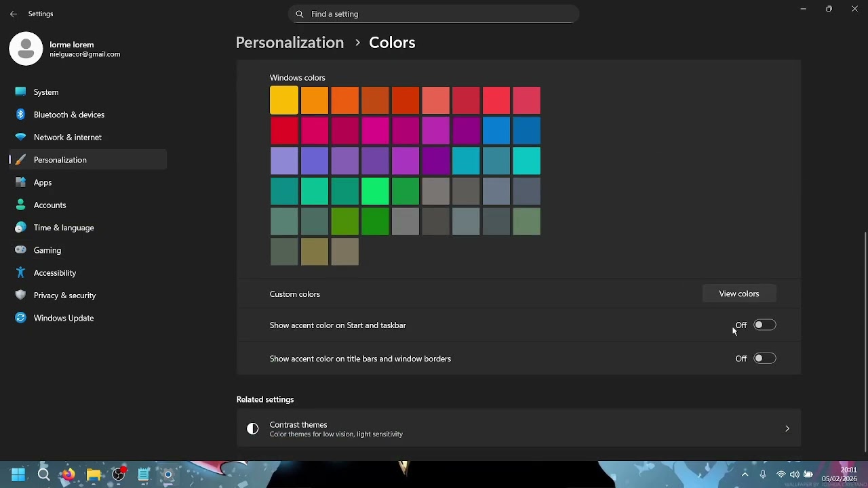
Task: Go back using the Settings back arrow
Action: tap(14, 14)
